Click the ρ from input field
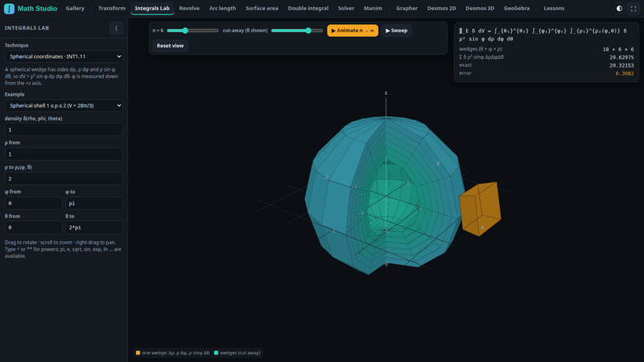Screen dimensions: 644x362 (x=64, y=154)
